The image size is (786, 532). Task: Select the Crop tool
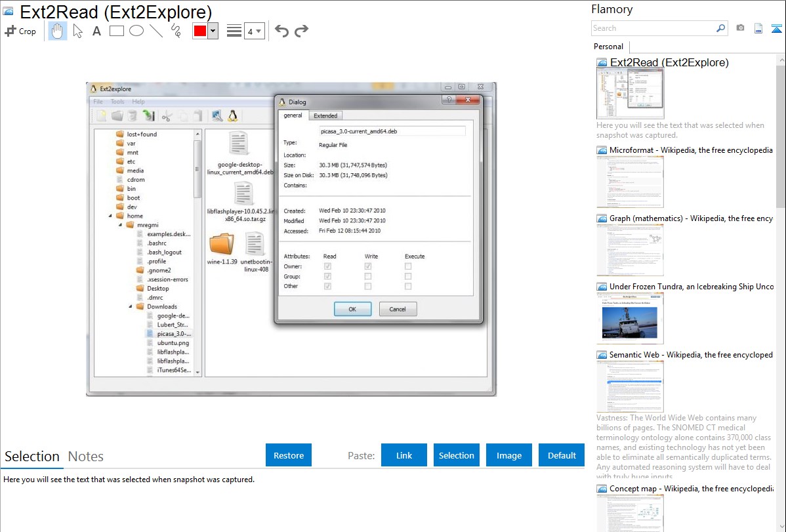point(20,31)
